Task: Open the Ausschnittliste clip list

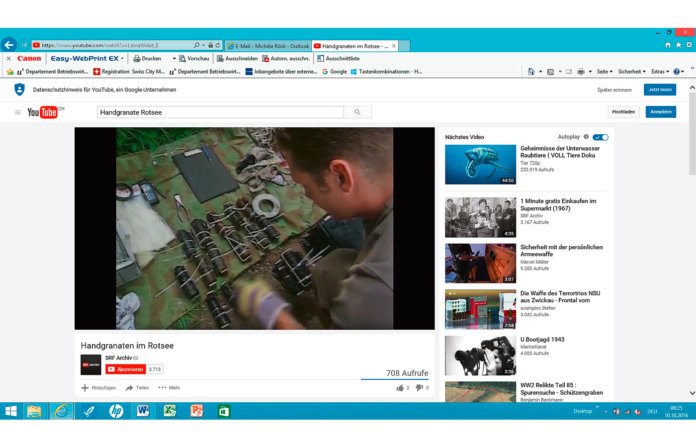Action: click(338, 59)
